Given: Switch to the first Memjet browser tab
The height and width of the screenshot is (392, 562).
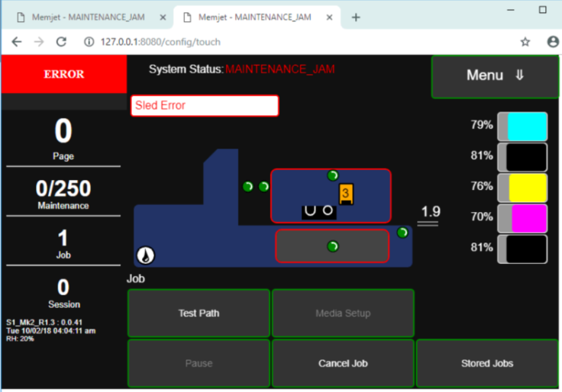Looking at the screenshot, I should coord(88,18).
